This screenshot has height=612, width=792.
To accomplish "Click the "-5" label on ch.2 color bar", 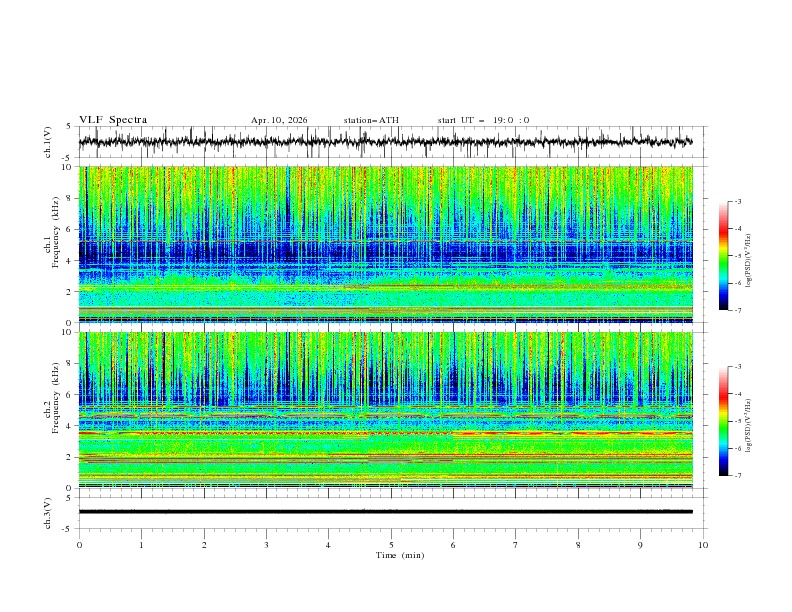I will click(737, 421).
